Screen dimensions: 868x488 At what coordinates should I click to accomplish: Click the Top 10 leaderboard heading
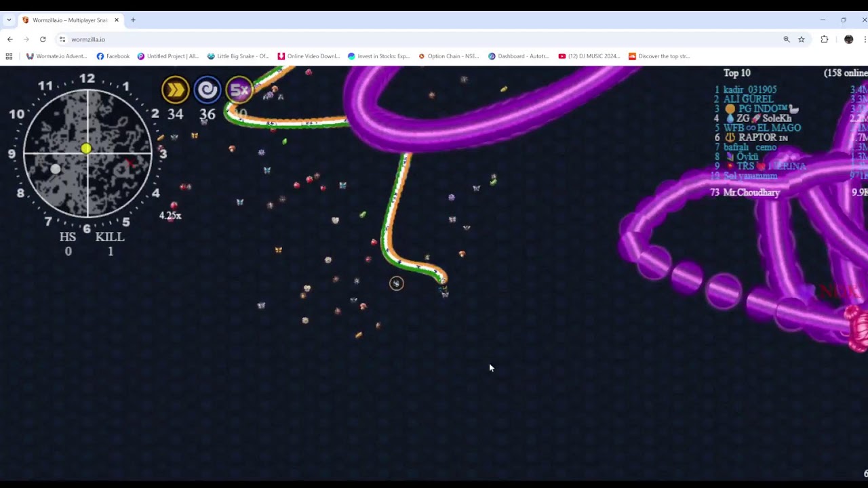(737, 73)
